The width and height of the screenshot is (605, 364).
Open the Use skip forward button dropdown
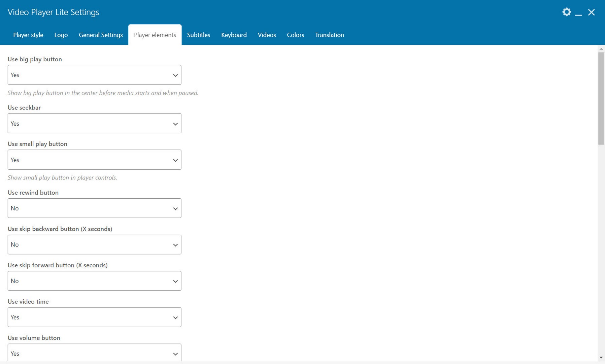click(94, 281)
